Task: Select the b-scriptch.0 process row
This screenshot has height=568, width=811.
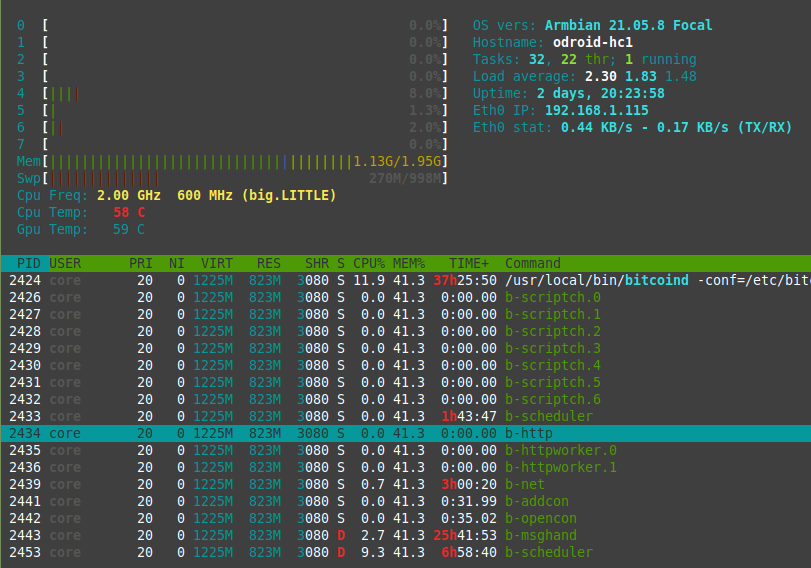Action: coord(406,297)
